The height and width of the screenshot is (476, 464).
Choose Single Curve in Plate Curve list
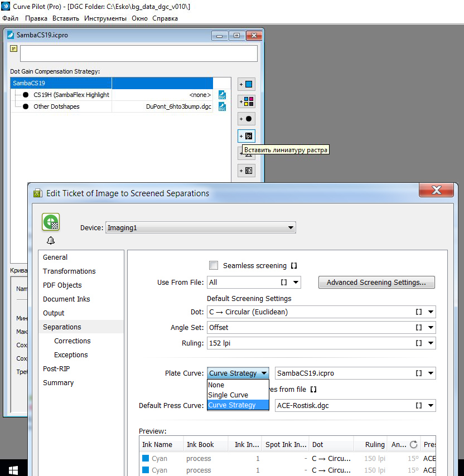coord(238,395)
